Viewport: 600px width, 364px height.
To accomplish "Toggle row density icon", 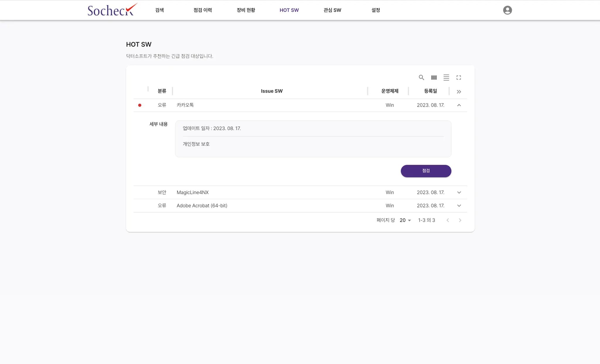I will (x=446, y=78).
